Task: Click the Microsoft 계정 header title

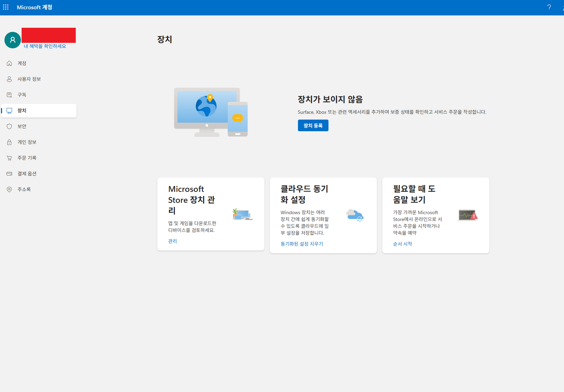Action: coord(35,7)
